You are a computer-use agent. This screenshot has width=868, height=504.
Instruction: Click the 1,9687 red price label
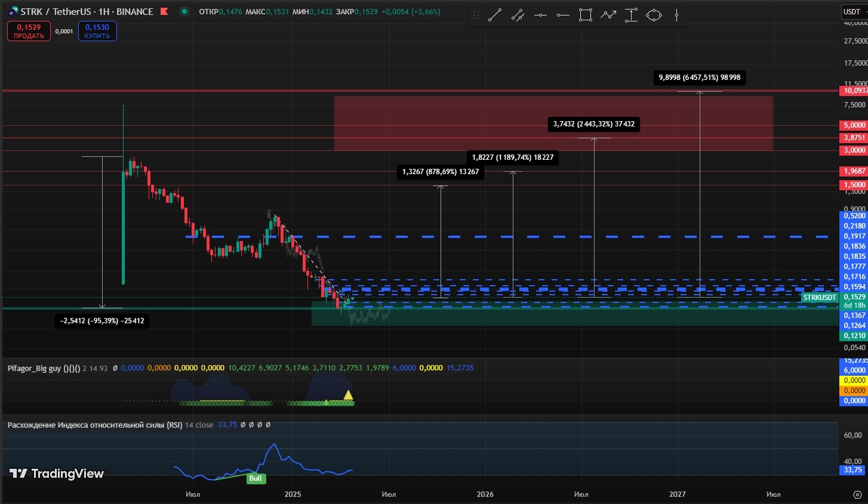(854, 171)
